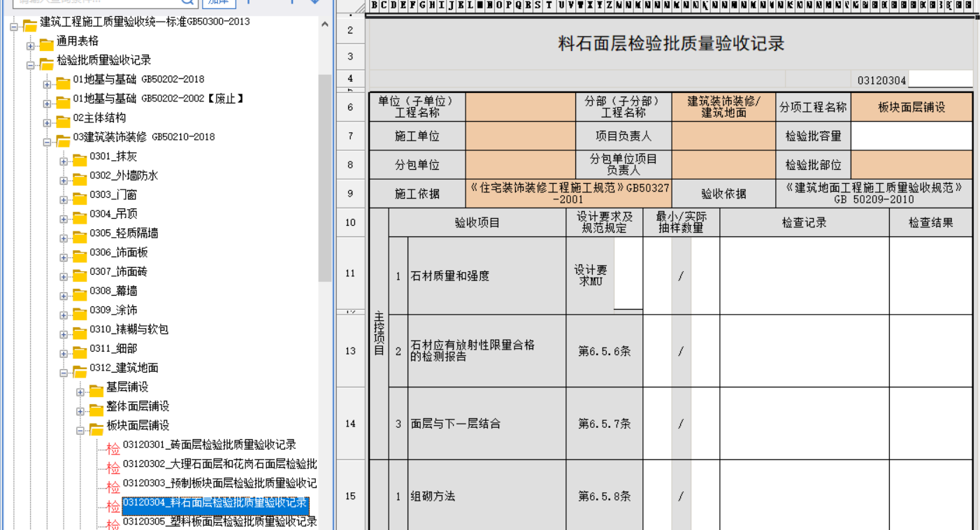
Task: Click the red 检 icon of 03120304 record
Action: (113, 507)
